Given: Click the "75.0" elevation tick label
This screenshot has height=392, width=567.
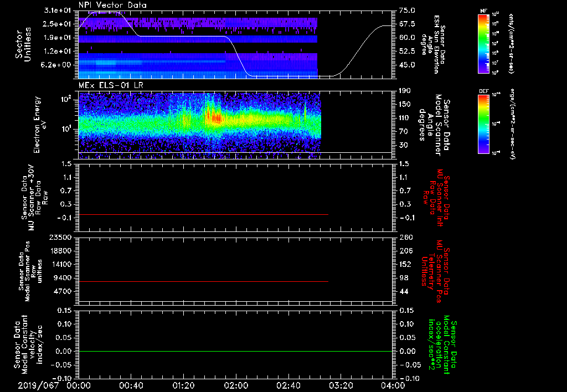Looking at the screenshot, I should tap(407, 11).
